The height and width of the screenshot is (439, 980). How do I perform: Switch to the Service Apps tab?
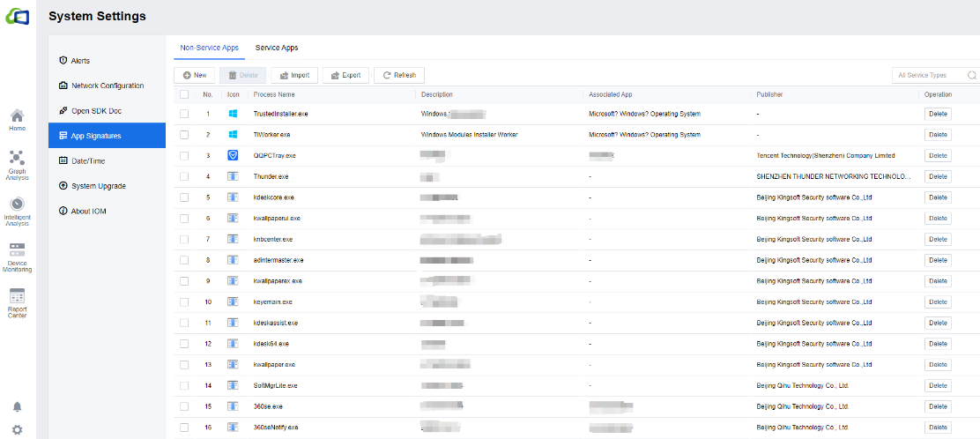[277, 48]
